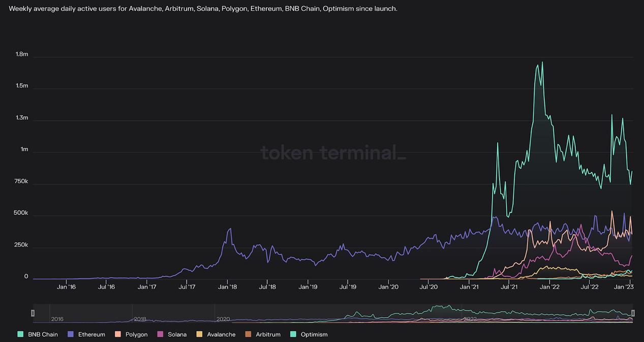Image resolution: width=644 pixels, height=342 pixels.
Task: Click the Polygon legend color swatch
Action: [x=117, y=334]
